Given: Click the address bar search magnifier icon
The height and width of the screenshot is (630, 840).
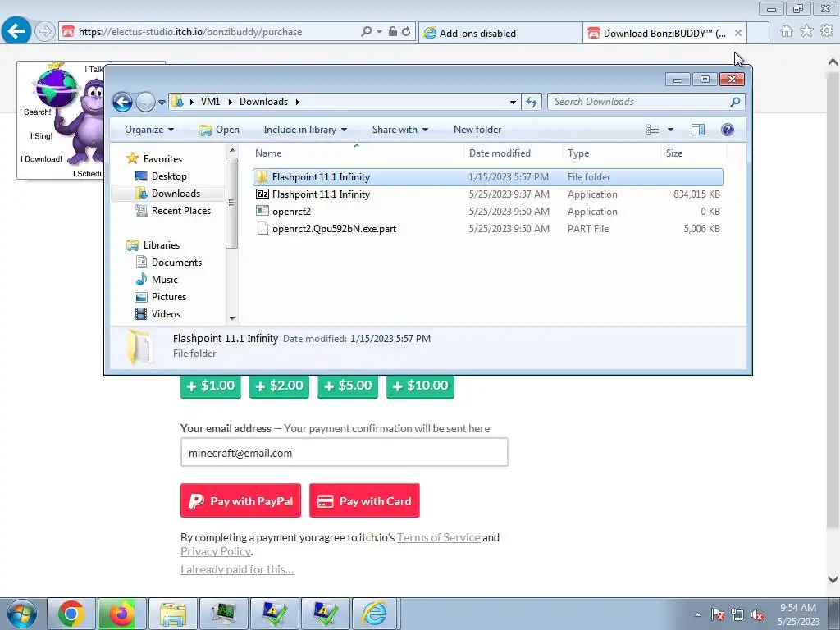Looking at the screenshot, I should (367, 32).
